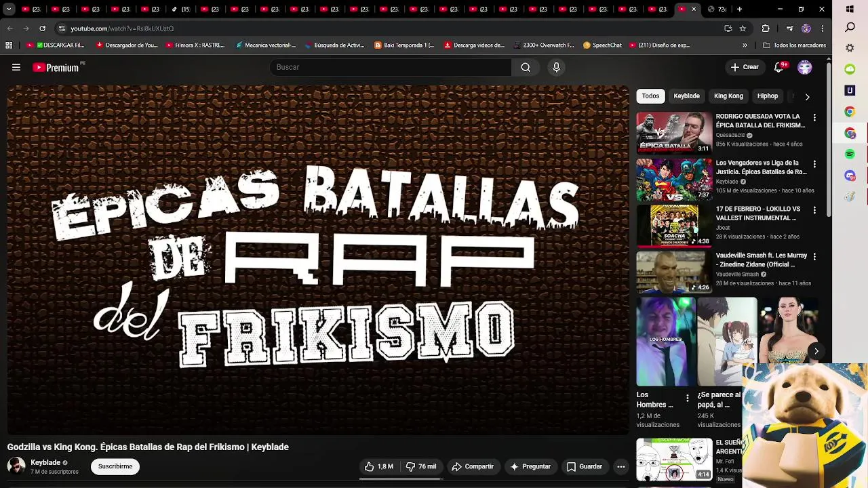
Task: Open a new browser tab
Action: 739,9
